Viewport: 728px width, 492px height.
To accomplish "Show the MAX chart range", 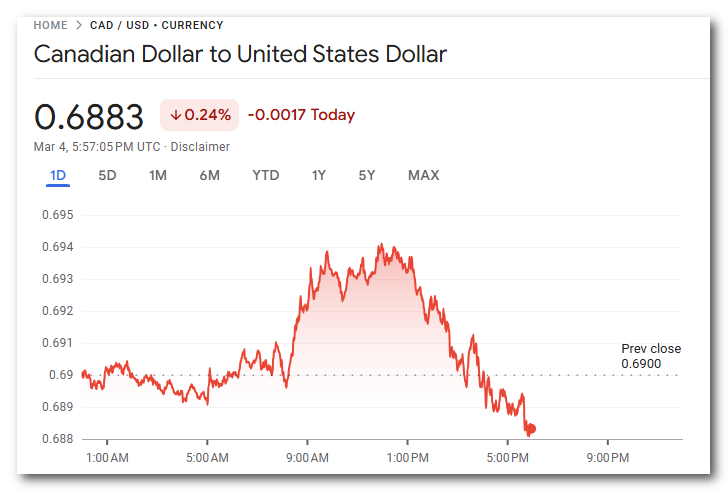I will (423, 176).
